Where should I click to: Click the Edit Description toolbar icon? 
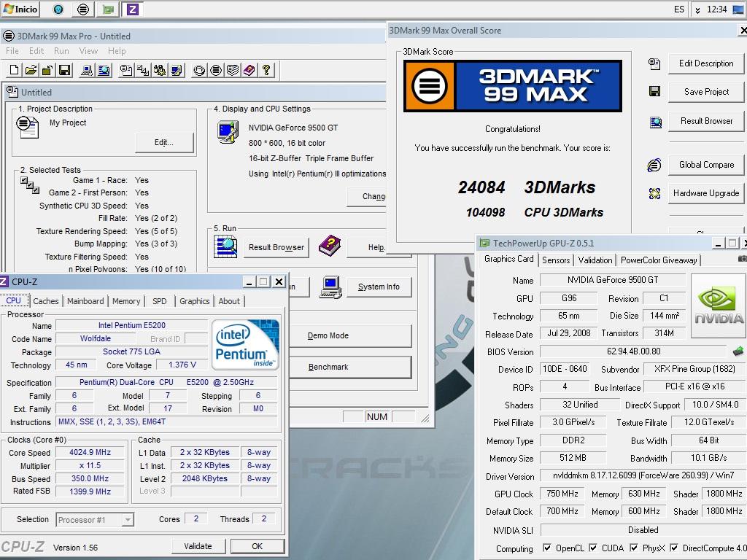click(x=126, y=71)
